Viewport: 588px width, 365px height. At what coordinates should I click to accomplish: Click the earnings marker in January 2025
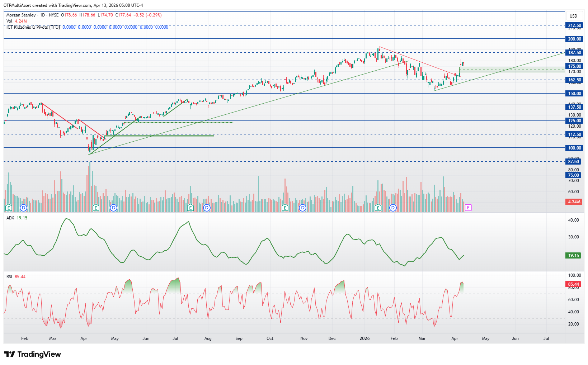9,208
